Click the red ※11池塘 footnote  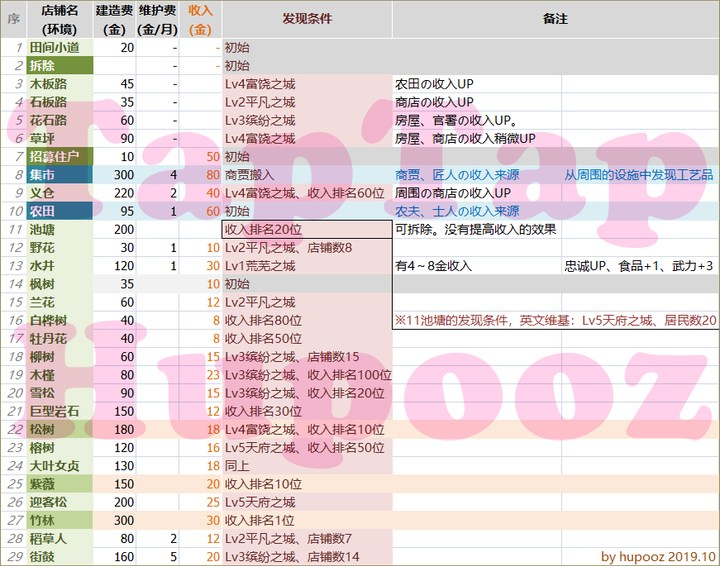pyautogui.click(x=556, y=320)
